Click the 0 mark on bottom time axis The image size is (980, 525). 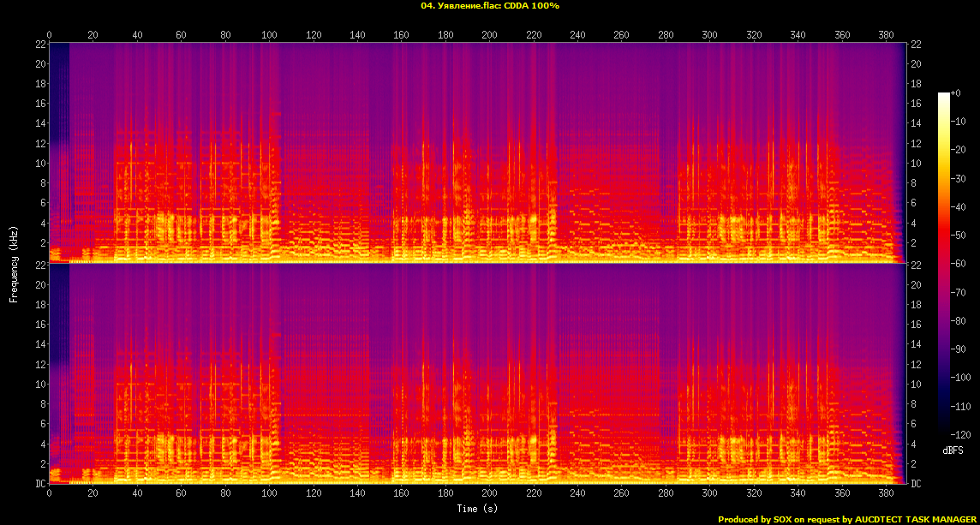pyautogui.click(x=50, y=495)
